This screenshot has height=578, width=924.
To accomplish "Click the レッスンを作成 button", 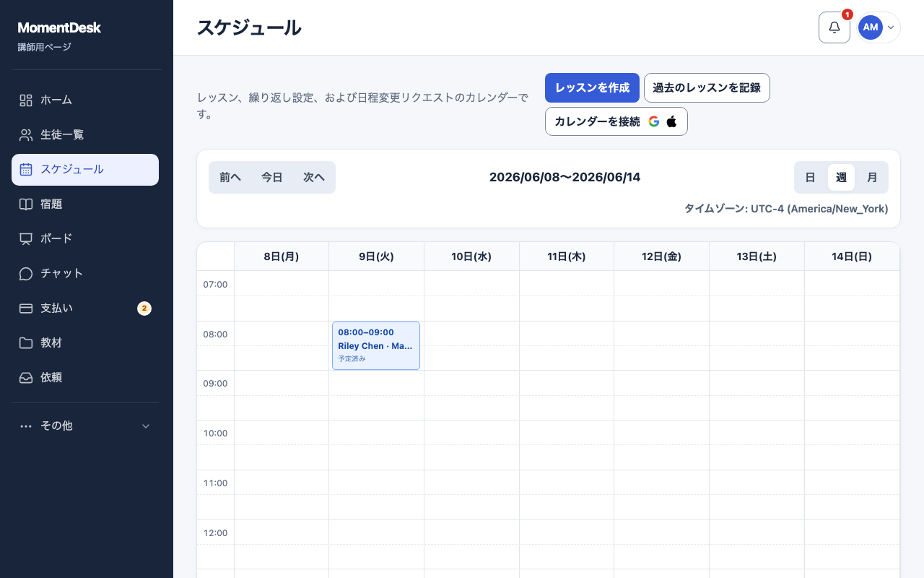I will click(x=592, y=88).
